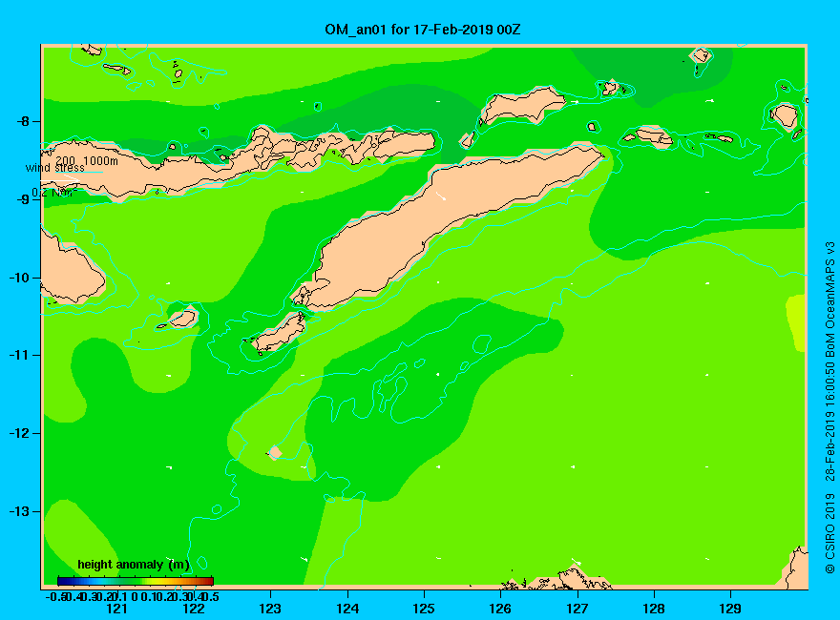Click the latitude label "-10"
This screenshot has width=840, height=620.
19,278
